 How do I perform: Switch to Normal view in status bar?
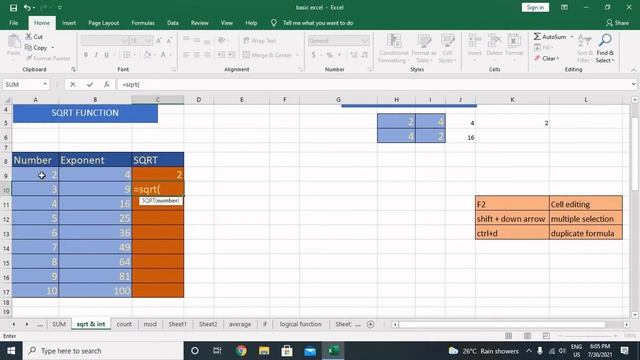click(508, 336)
